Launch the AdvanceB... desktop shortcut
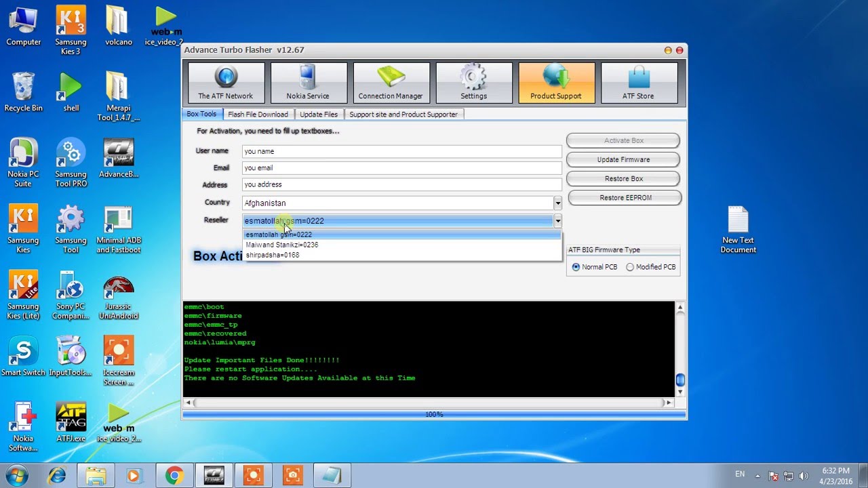The height and width of the screenshot is (488, 868). 119,159
